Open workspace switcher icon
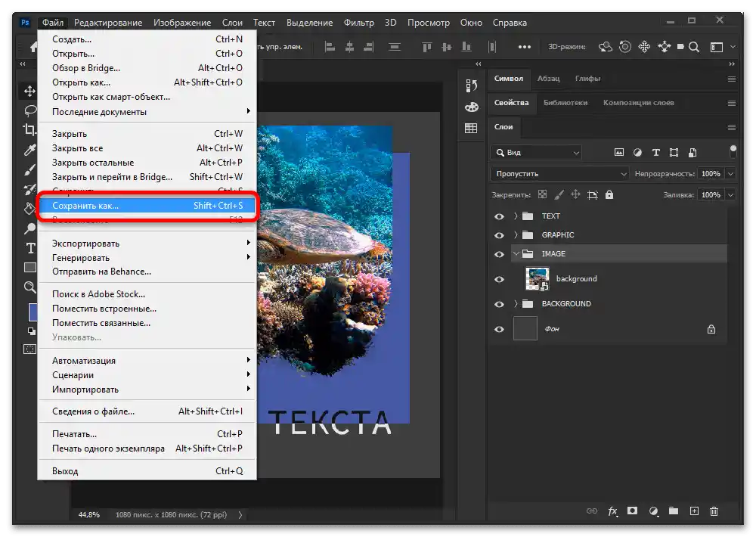Screen dimensions: 756x537 pos(717,47)
